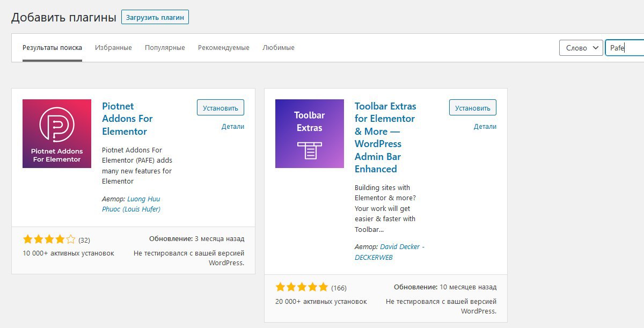Click the Загрузить плагин button
644x328 pixels.
click(x=155, y=17)
